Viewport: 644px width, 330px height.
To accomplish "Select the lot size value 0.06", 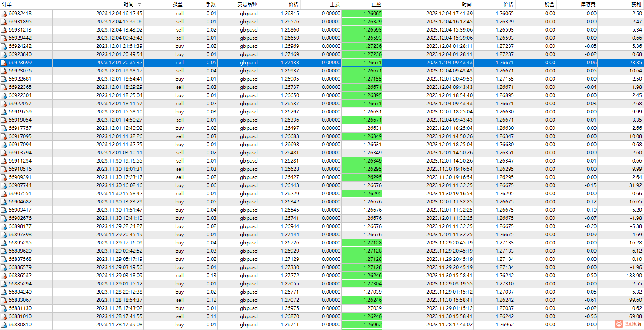I will click(x=212, y=185).
